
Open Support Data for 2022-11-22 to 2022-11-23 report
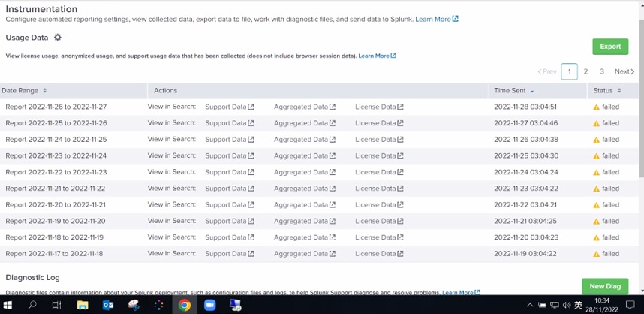[x=230, y=172]
